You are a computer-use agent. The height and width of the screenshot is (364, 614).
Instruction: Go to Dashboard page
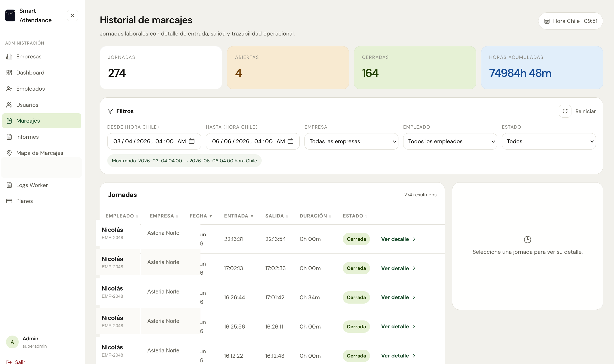click(42, 73)
